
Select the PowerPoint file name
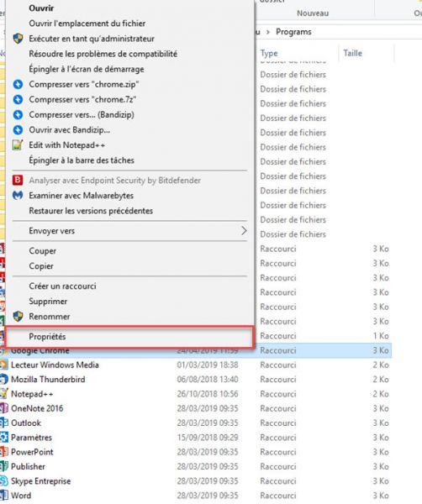[32, 452]
